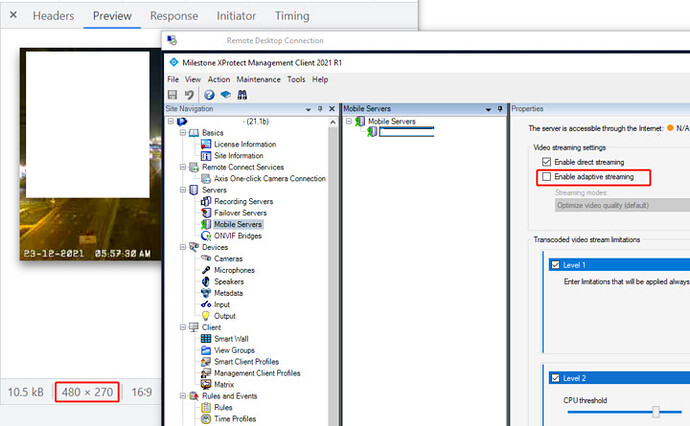
Task: Collapse the Servers tree node
Action: tap(183, 190)
